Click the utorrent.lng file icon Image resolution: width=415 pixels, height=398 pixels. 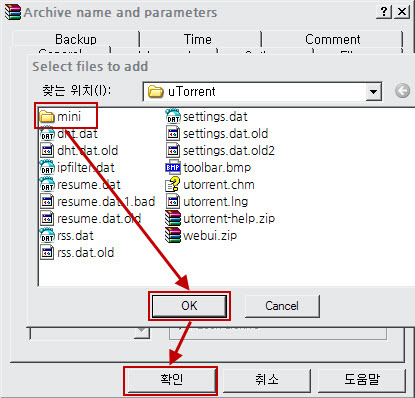pos(173,202)
